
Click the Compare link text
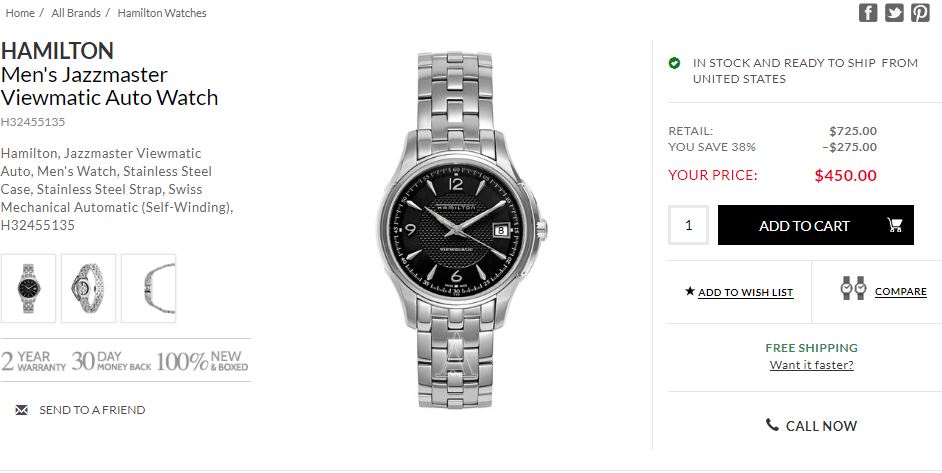[900, 292]
